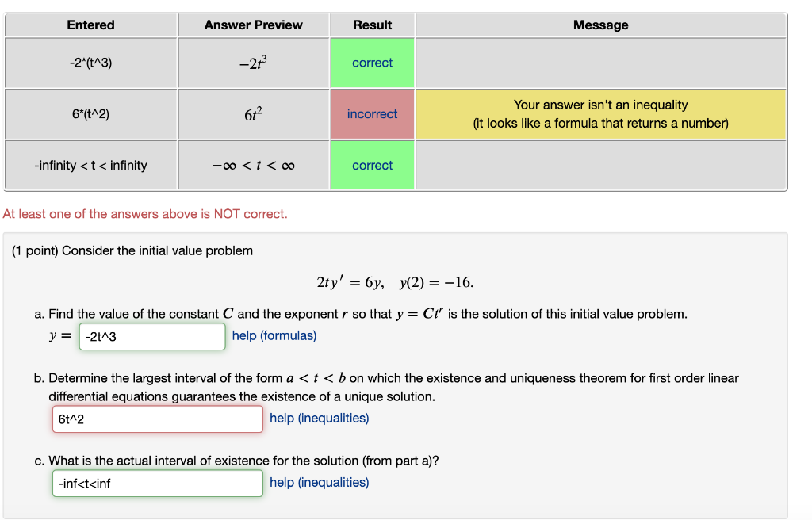Click the -inf<t<inf answer field
Viewport: 812px width, 520px height.
[156, 483]
